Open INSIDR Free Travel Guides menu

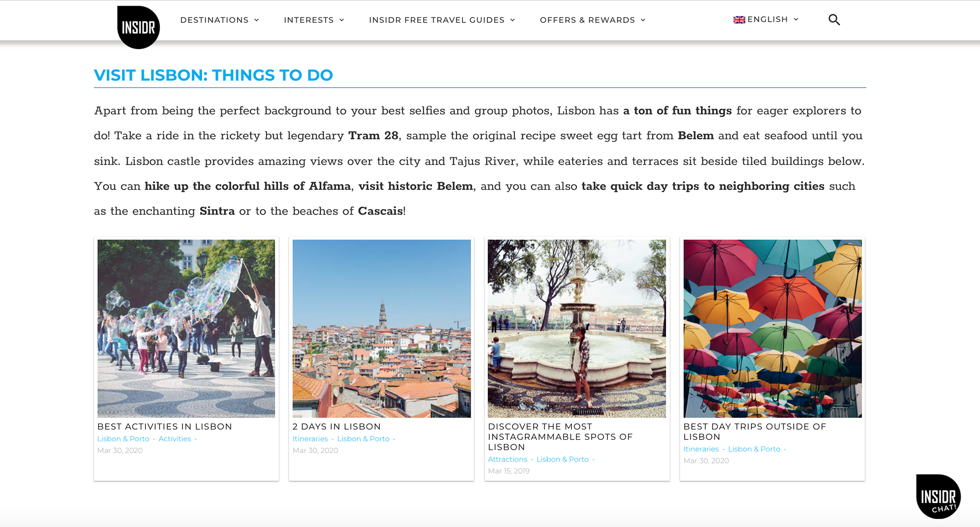(x=442, y=20)
